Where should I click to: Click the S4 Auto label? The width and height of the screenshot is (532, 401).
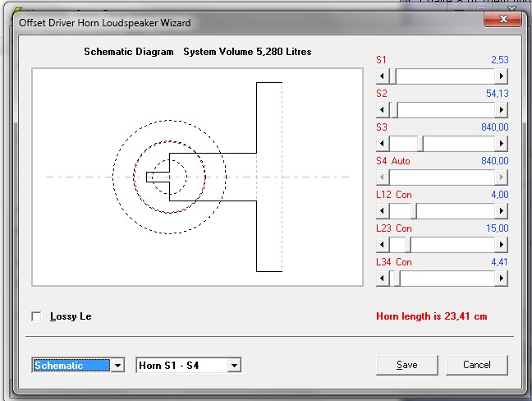(x=393, y=160)
